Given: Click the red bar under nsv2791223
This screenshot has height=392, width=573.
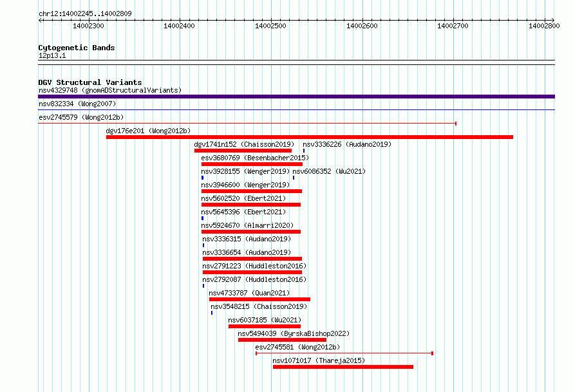Looking at the screenshot, I should point(252,272).
